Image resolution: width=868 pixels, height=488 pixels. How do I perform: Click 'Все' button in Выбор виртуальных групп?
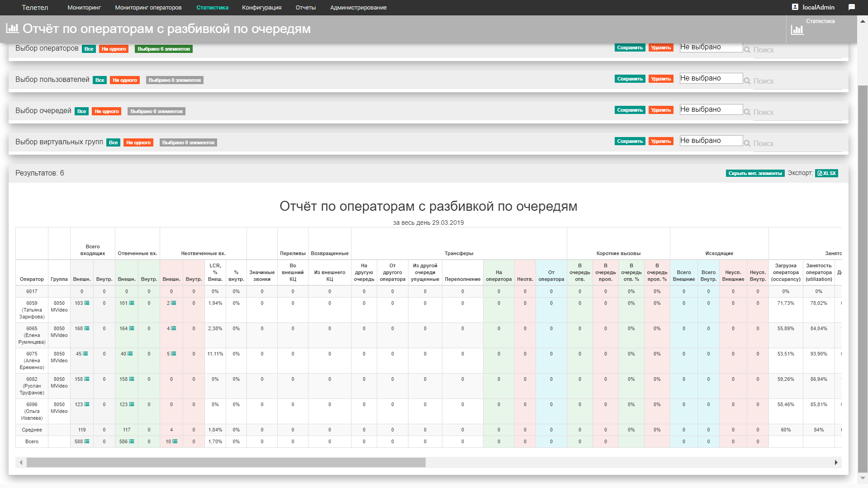(113, 142)
